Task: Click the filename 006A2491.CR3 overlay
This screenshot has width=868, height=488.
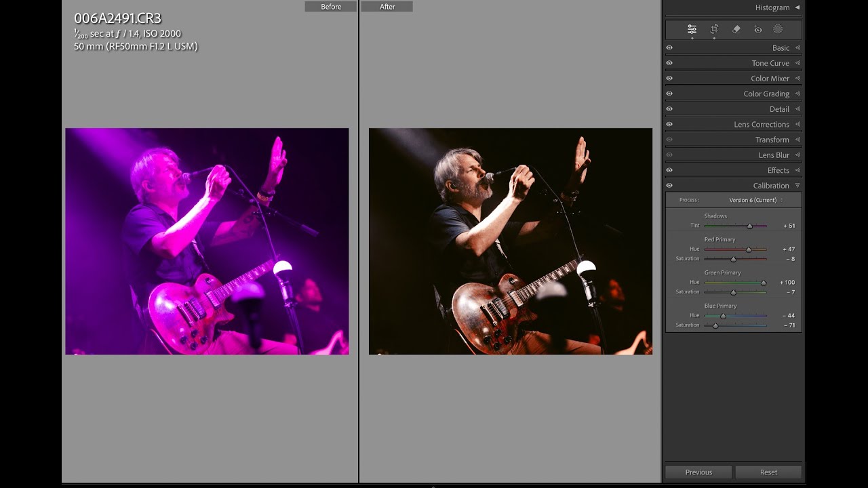Action: (x=117, y=18)
